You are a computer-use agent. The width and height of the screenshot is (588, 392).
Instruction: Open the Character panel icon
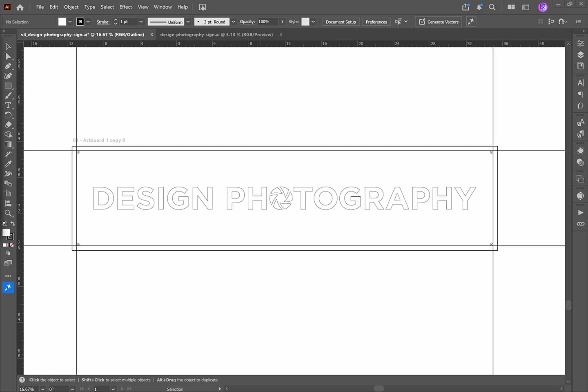580,83
